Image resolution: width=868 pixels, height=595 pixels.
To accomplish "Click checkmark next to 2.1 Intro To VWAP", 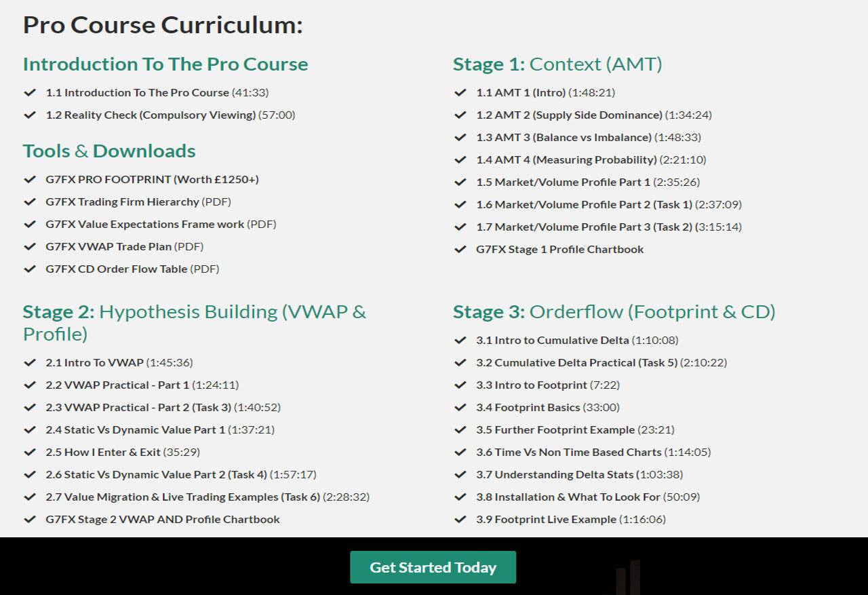I will 30,362.
